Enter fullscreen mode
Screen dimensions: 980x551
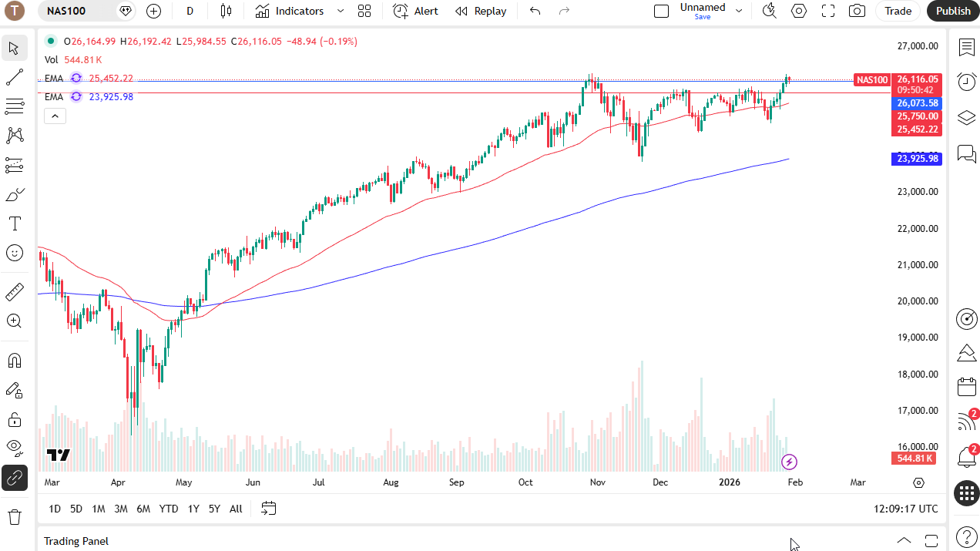[x=828, y=11]
